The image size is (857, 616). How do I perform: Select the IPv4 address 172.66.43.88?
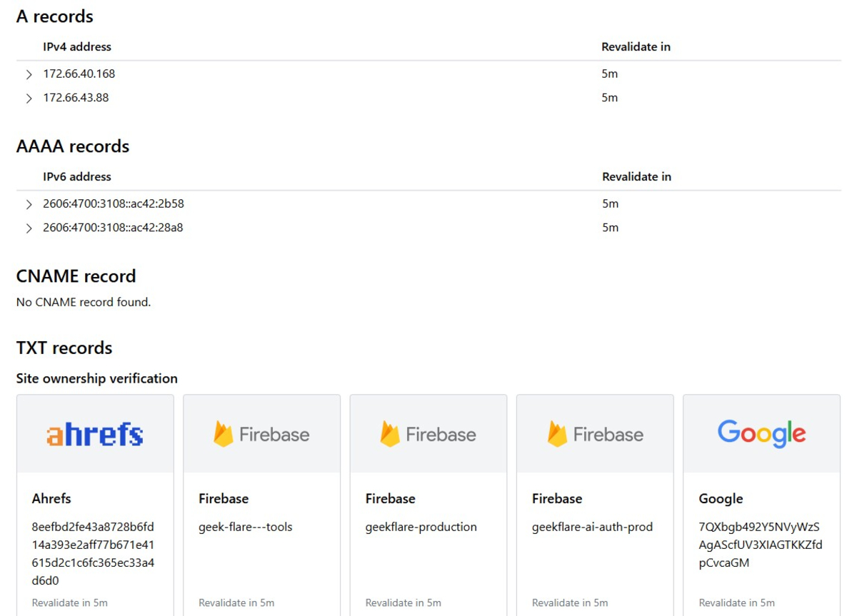pos(76,98)
